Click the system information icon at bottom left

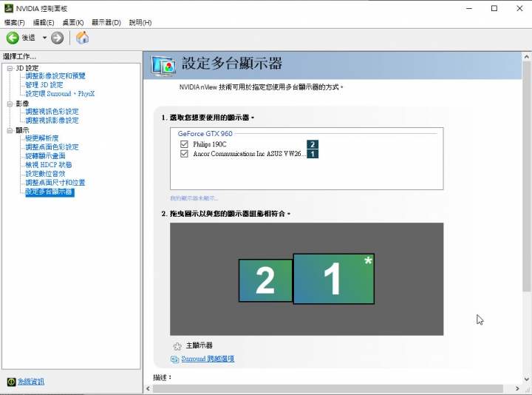(x=11, y=382)
